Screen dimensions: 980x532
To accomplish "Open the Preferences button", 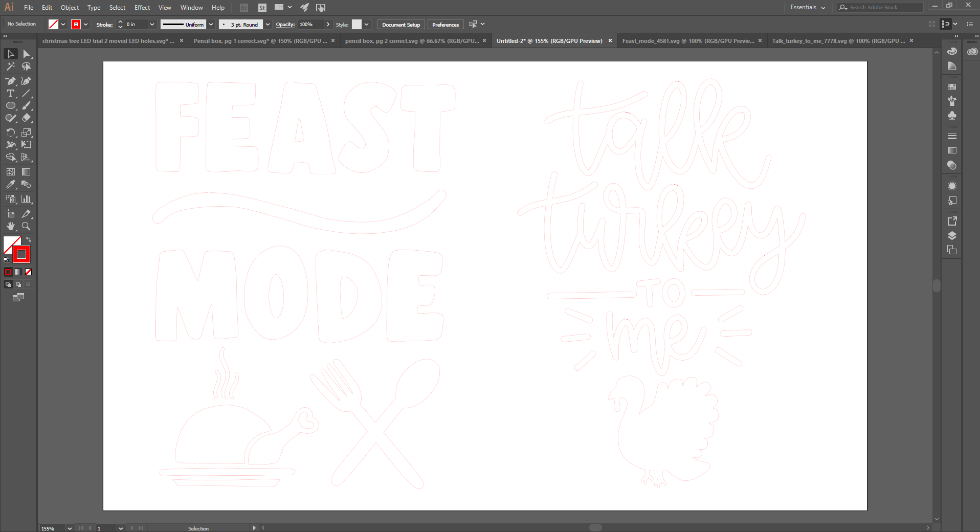I will coord(445,25).
